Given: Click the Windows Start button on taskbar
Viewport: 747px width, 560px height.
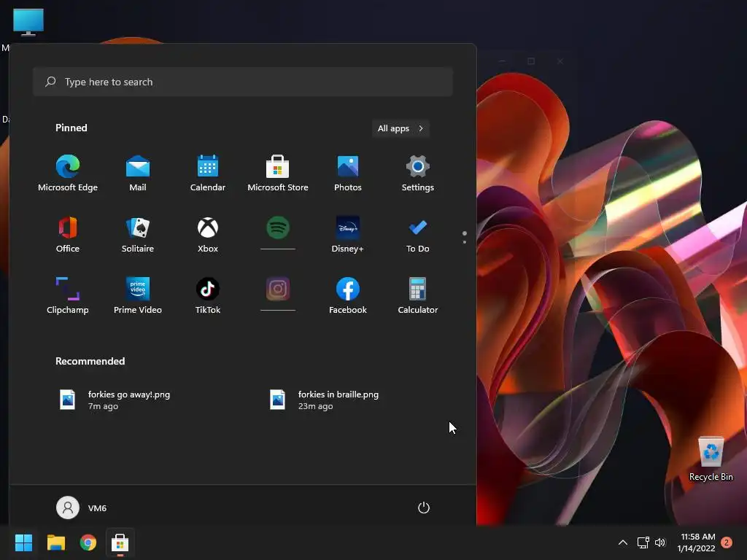Looking at the screenshot, I should coord(23,542).
